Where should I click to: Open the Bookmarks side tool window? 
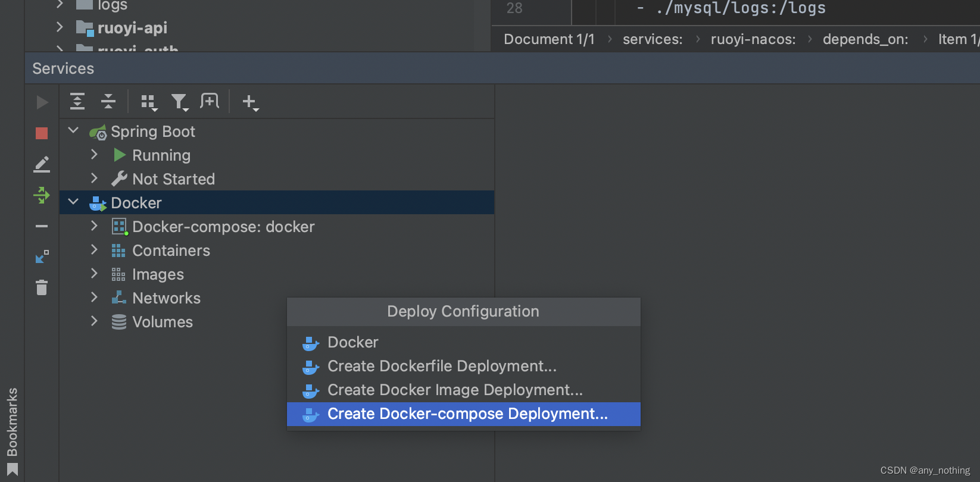(12, 422)
